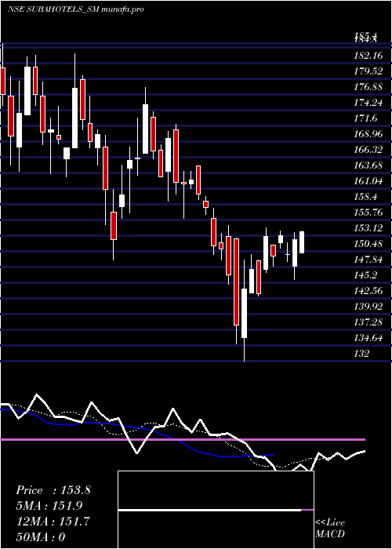
Task: Click the 132 price axis label
Action: point(361,354)
